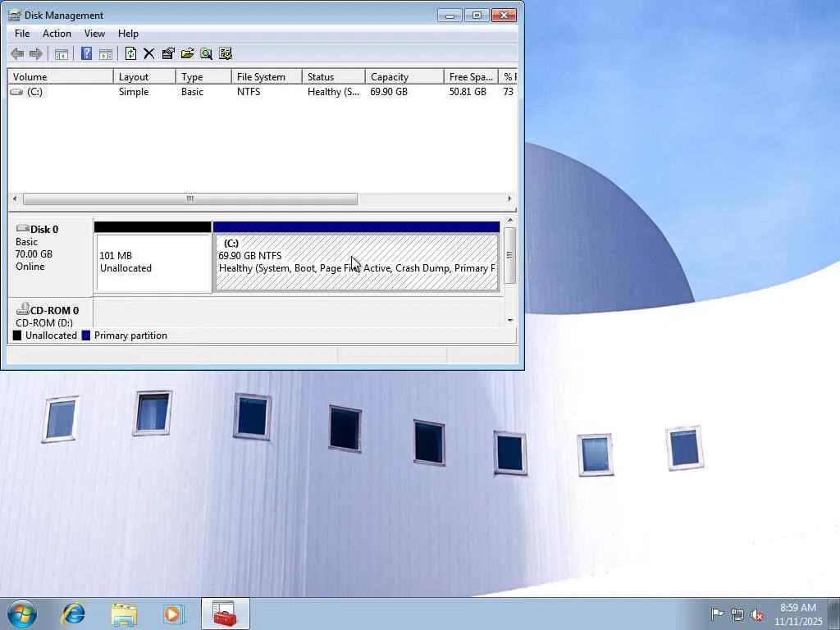Open the View menu
Image resolution: width=840 pixels, height=630 pixels.
tap(94, 33)
